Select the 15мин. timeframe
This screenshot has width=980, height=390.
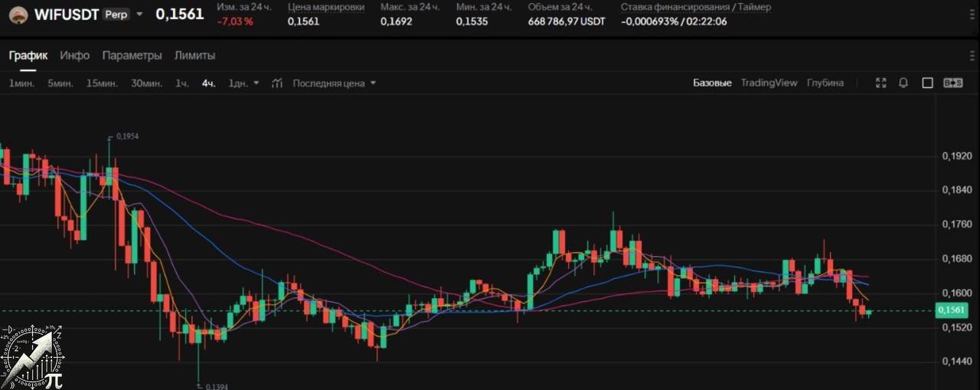coord(102,83)
